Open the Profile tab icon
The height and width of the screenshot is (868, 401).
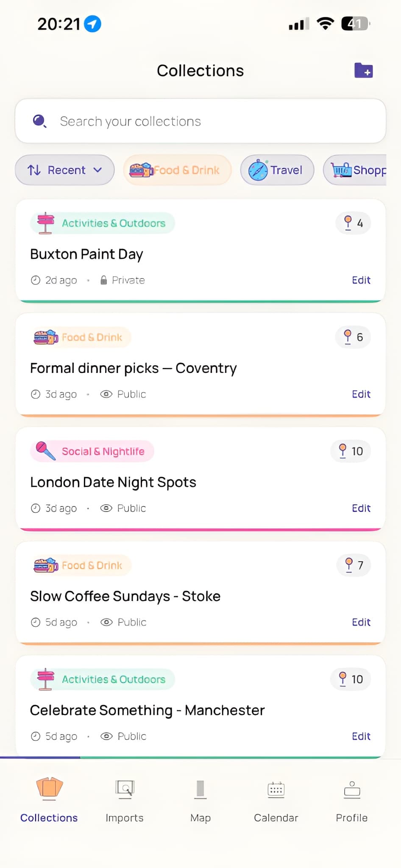(352, 789)
